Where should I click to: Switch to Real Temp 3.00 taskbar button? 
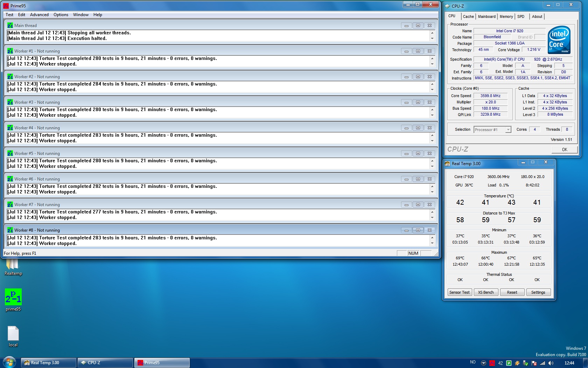pyautogui.click(x=49, y=363)
